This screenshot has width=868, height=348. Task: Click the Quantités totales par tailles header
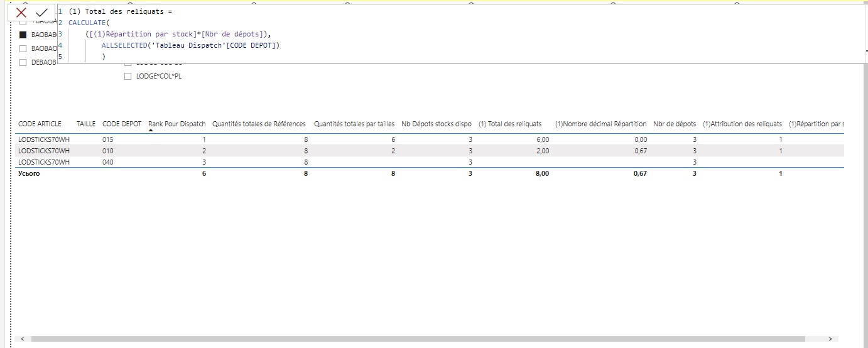pos(354,124)
